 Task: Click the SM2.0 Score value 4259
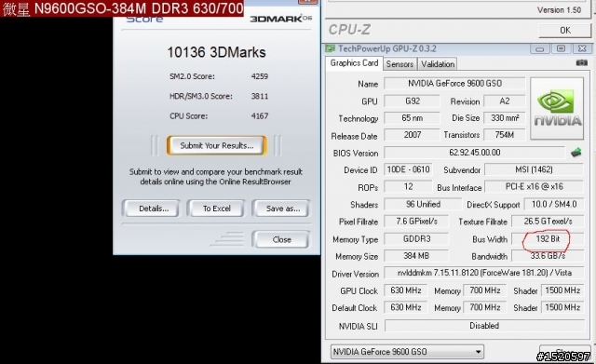pos(260,76)
